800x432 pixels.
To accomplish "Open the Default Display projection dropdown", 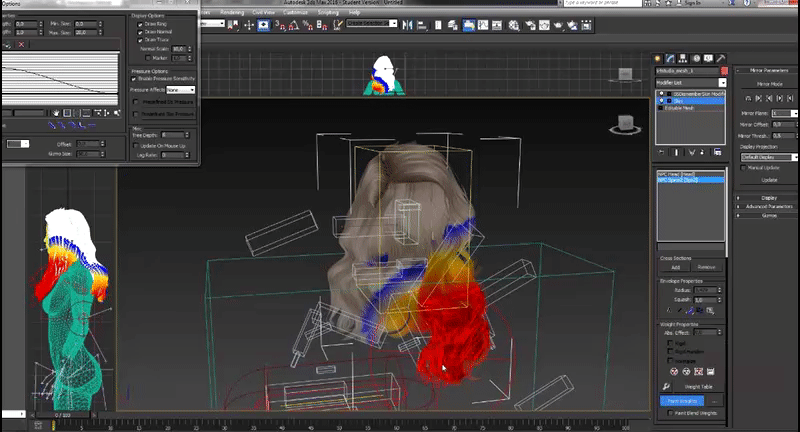I will [x=769, y=157].
